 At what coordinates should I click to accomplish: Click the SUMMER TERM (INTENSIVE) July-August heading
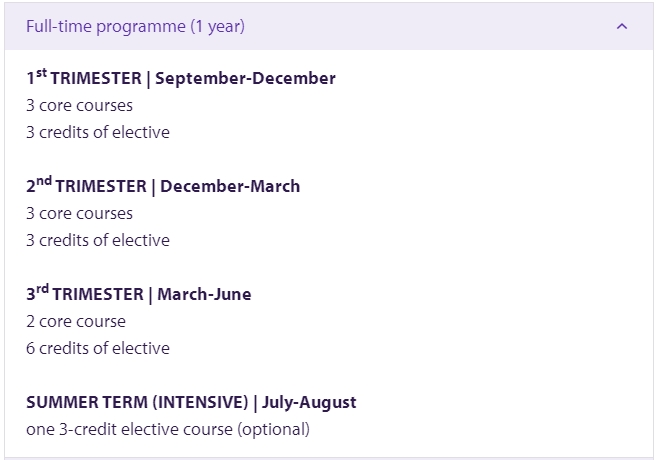point(191,402)
